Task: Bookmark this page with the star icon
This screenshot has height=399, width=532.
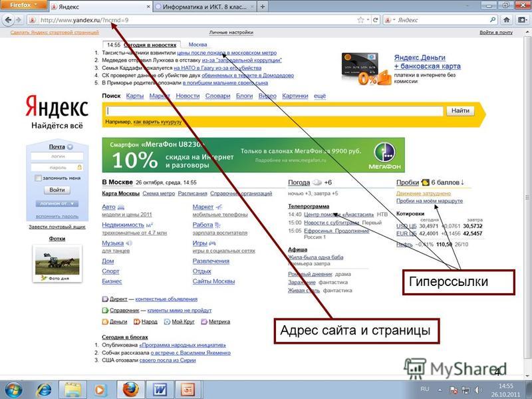Action: point(360,20)
